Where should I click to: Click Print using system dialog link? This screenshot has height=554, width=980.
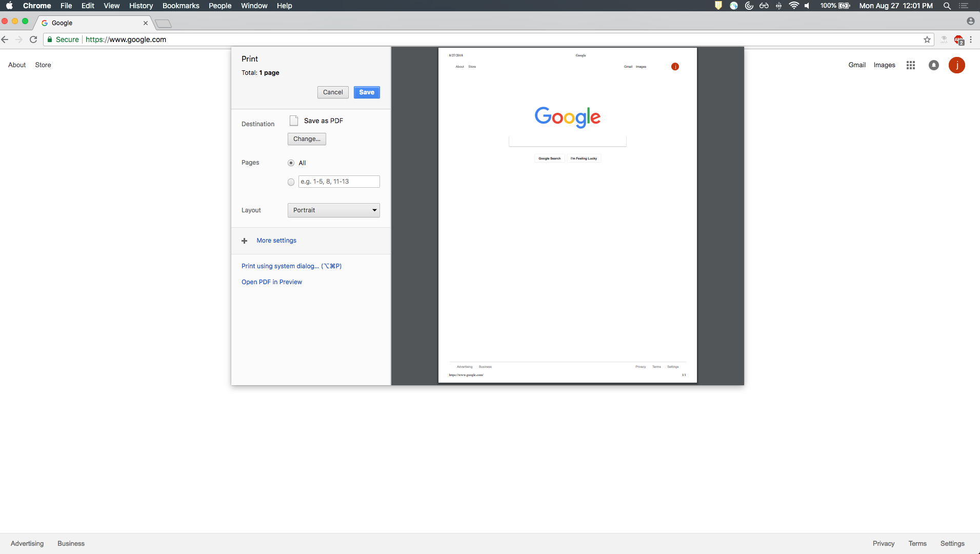pos(291,266)
